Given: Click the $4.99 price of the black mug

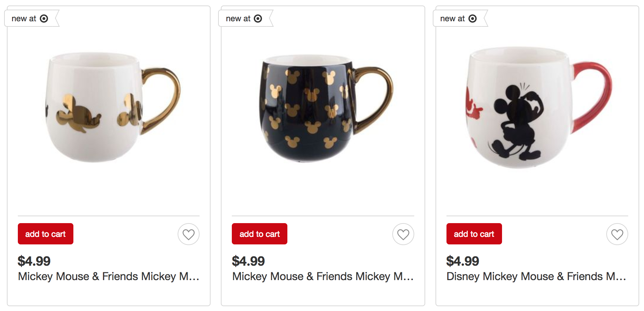Looking at the screenshot, I should coord(248,261).
